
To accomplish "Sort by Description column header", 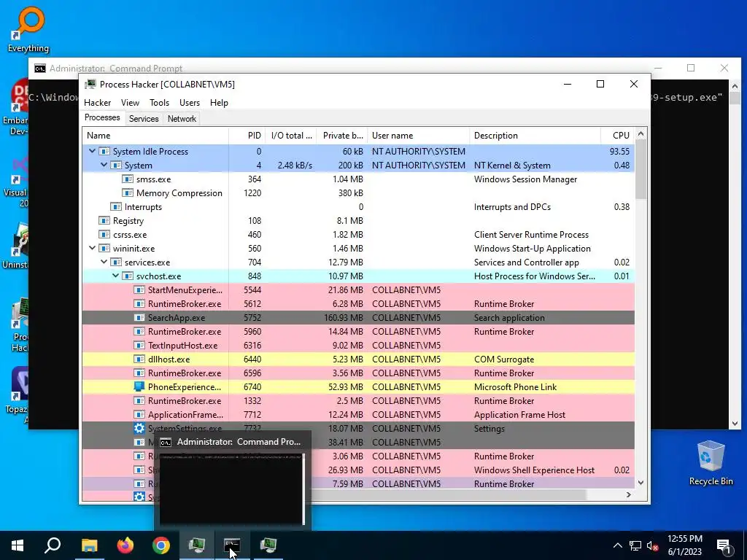I will click(535, 135).
